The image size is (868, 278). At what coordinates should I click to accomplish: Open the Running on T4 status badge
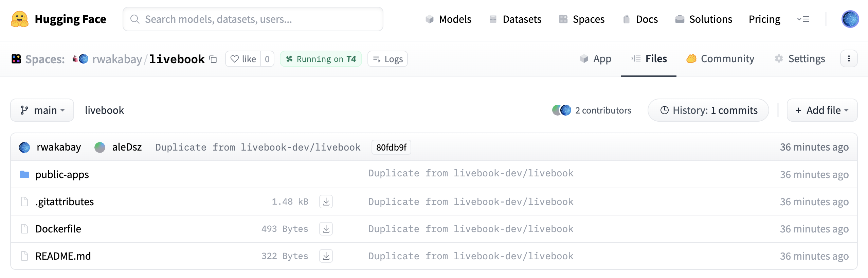point(321,59)
